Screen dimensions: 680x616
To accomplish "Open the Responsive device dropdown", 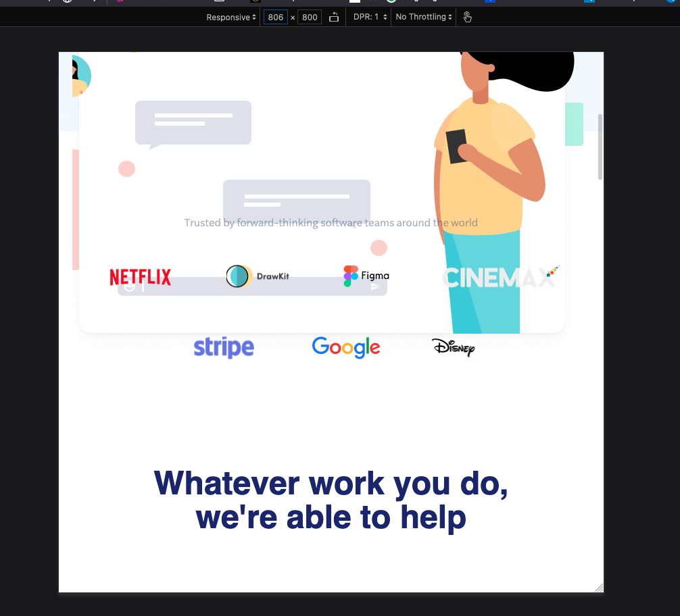I will pos(231,18).
